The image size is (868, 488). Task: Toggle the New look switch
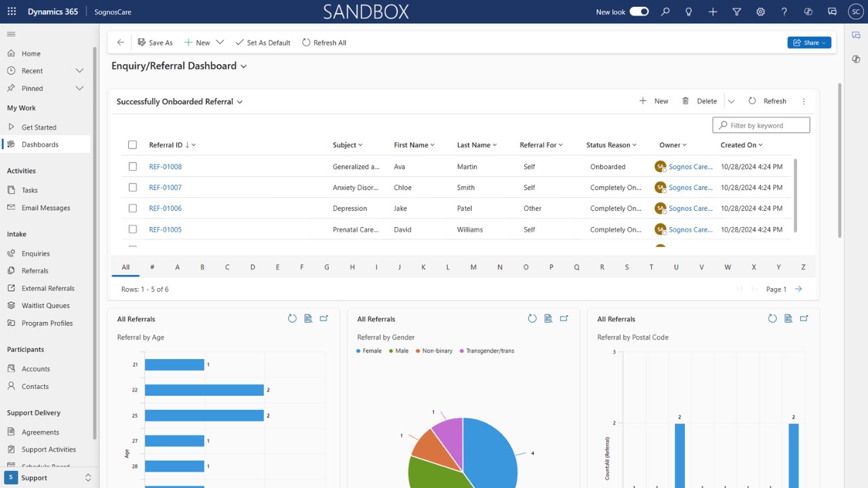point(639,12)
